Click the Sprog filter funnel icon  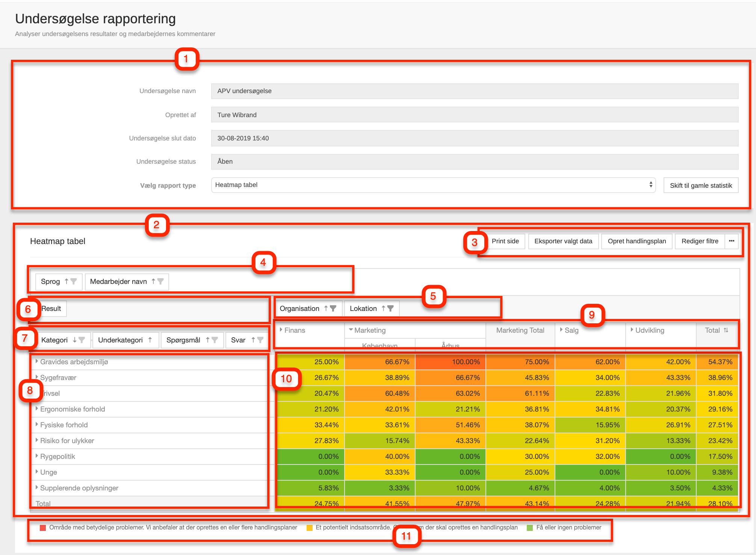74,281
